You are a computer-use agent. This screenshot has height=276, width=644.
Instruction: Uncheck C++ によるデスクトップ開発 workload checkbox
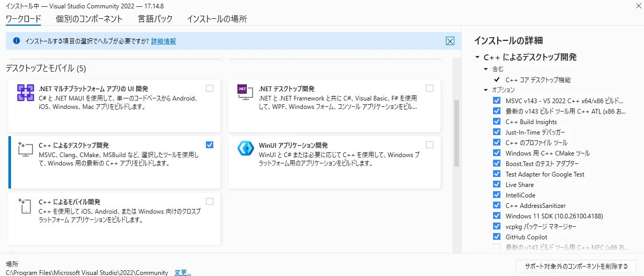click(210, 145)
